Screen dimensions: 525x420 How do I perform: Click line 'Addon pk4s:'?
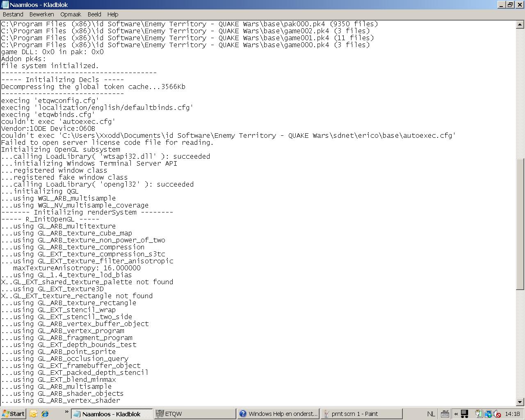coord(23,59)
